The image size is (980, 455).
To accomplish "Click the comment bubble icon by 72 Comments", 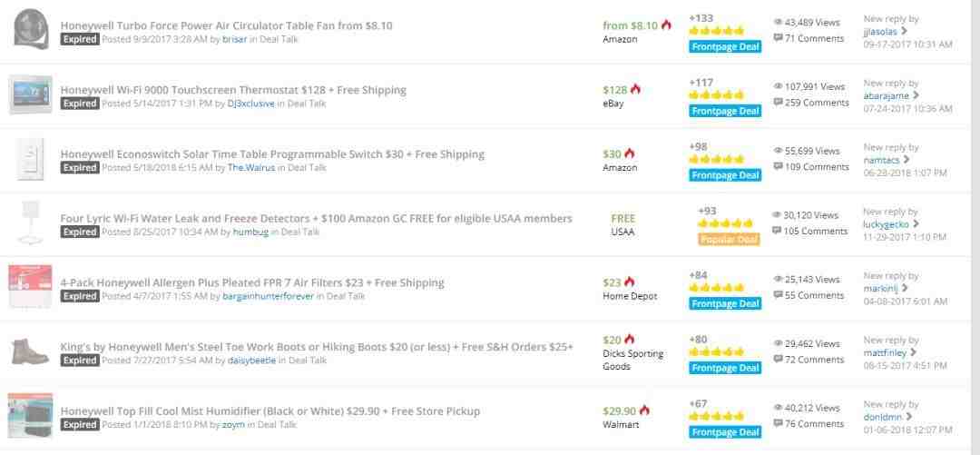I will coord(778,360).
